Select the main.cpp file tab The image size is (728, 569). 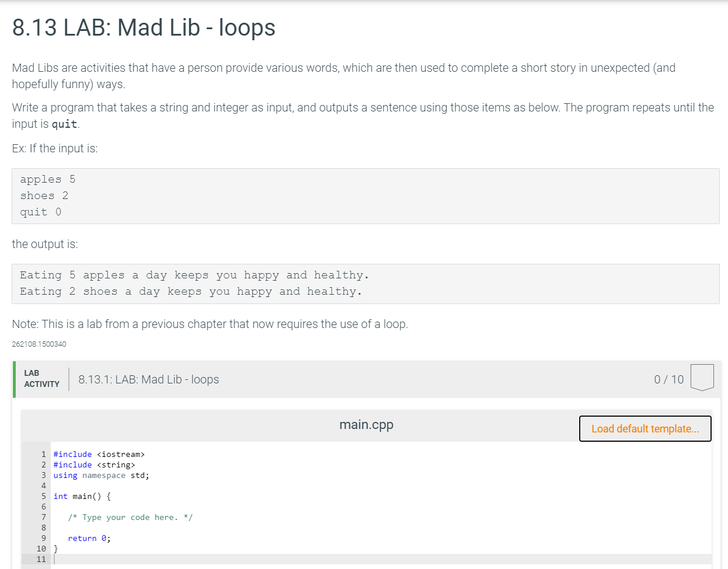366,424
